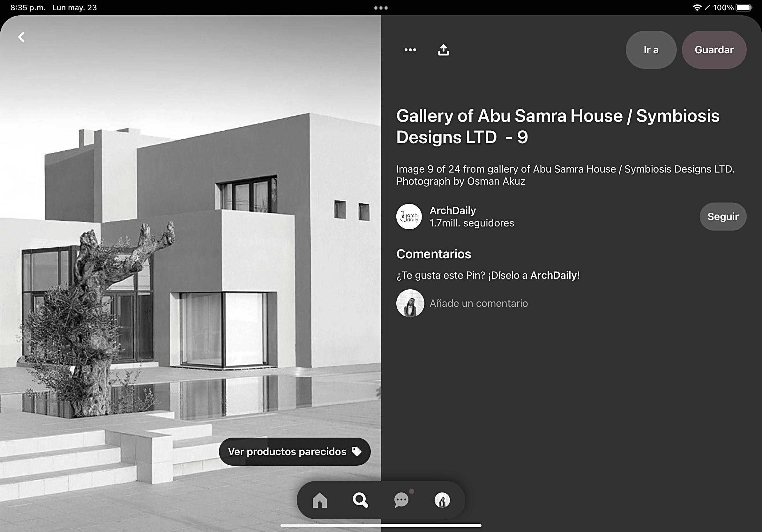Screen dimensions: 762x532
Task: Open the messages chat bubble tab
Action: click(x=401, y=500)
